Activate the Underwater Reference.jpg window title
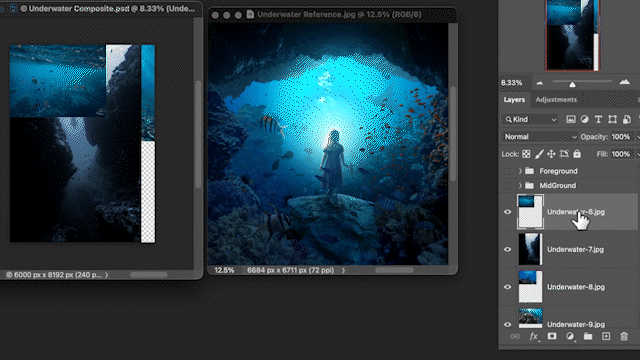Screen dimensions: 640x360 (x=339, y=15)
